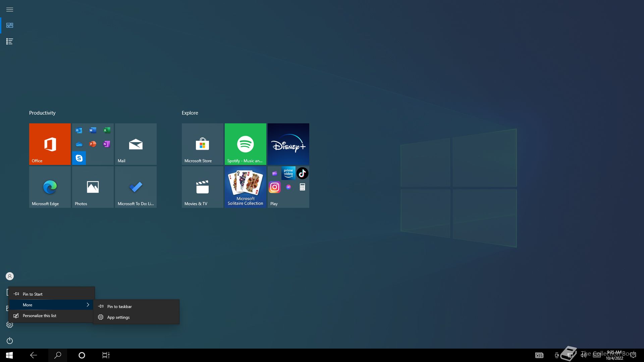Click the More submenu chevron arrow
The image size is (644, 362).
click(88, 305)
